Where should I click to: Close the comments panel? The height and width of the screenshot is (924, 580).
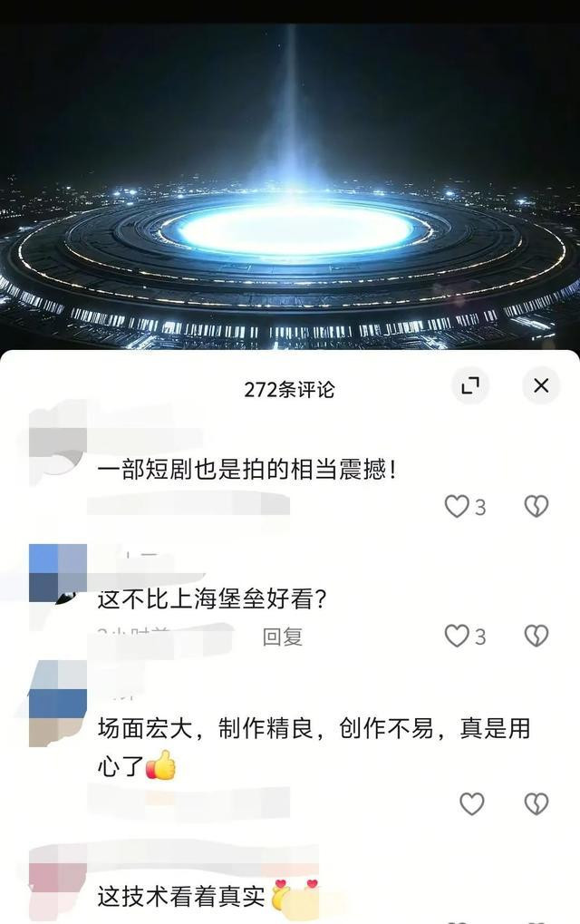click(540, 385)
